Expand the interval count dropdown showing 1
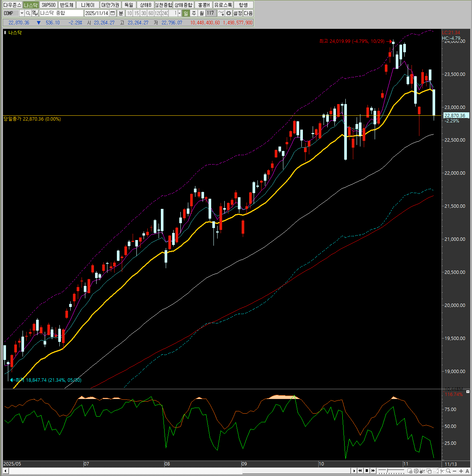 [x=179, y=13]
